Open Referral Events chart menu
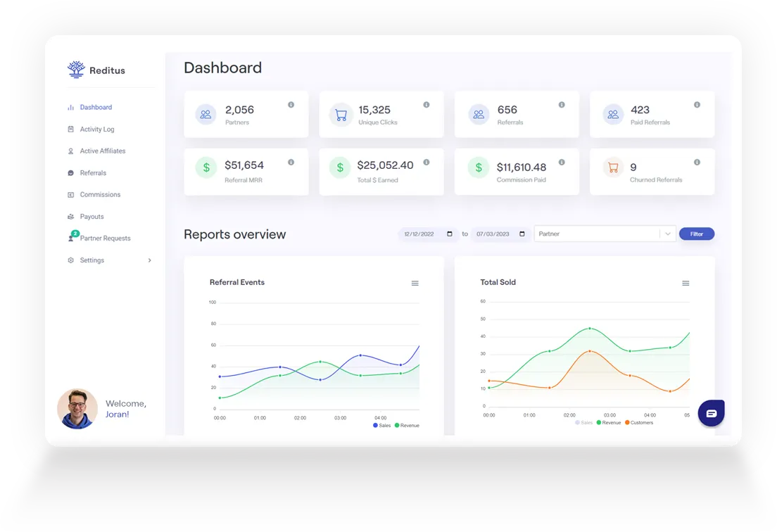The height and width of the screenshot is (532, 777). 415,284
